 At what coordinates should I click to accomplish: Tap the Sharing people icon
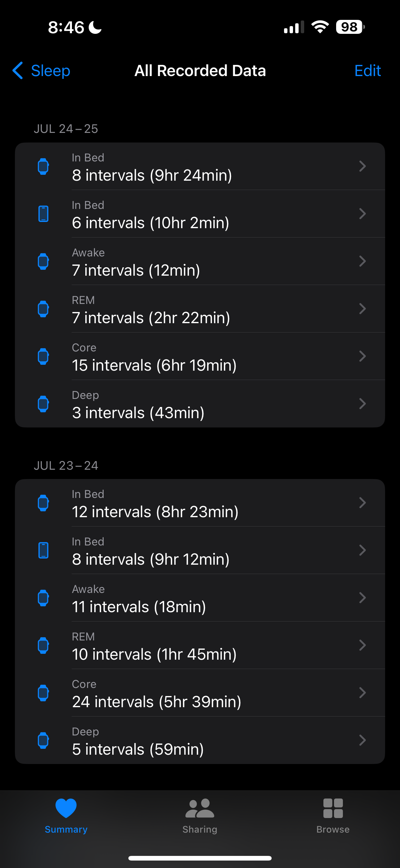pyautogui.click(x=200, y=808)
